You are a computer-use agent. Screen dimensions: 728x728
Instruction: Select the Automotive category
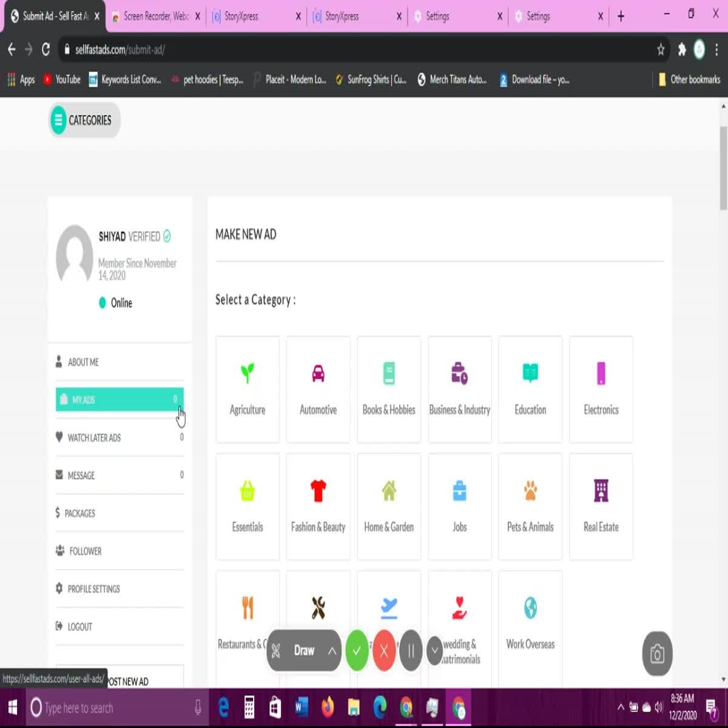pyautogui.click(x=318, y=388)
